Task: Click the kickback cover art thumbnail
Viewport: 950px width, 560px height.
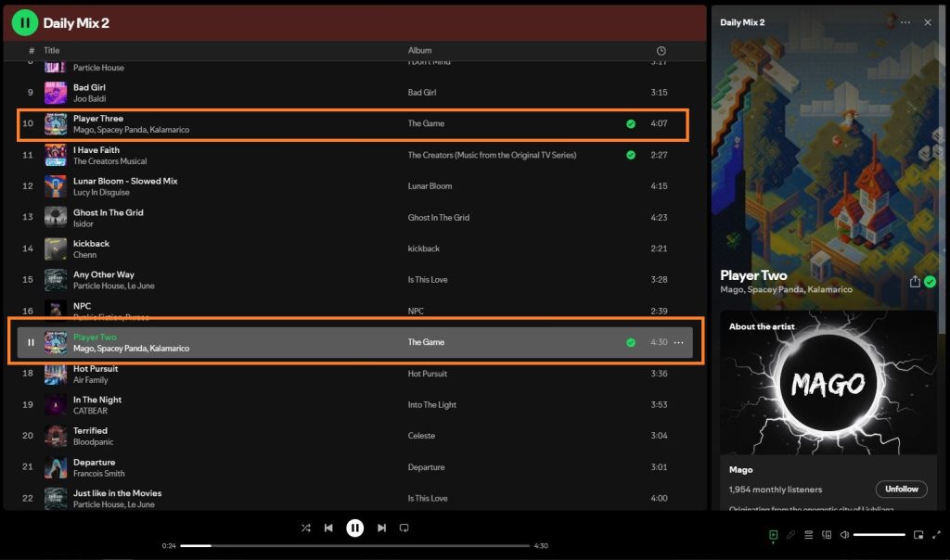Action: 56,248
